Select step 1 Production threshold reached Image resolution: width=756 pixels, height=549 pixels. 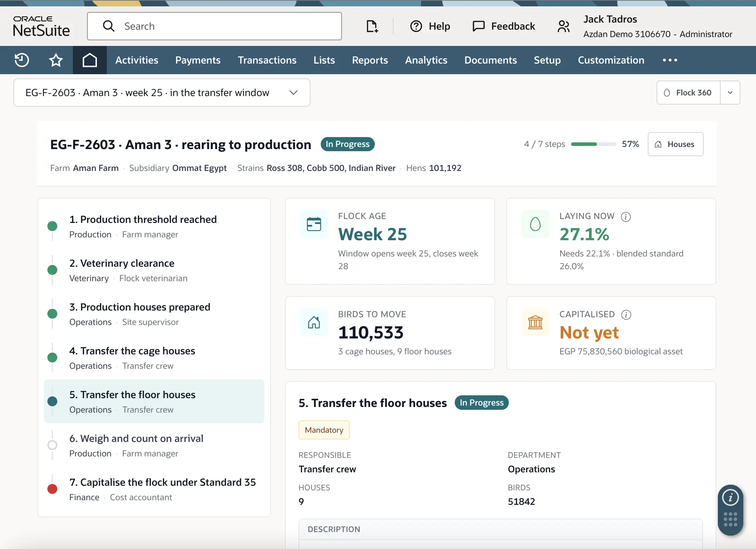pyautogui.click(x=154, y=226)
